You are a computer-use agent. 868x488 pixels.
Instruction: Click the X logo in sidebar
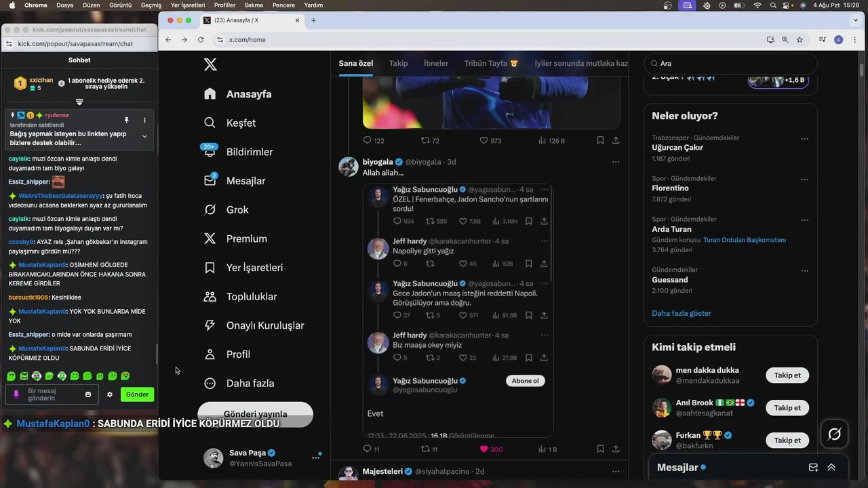(x=210, y=64)
